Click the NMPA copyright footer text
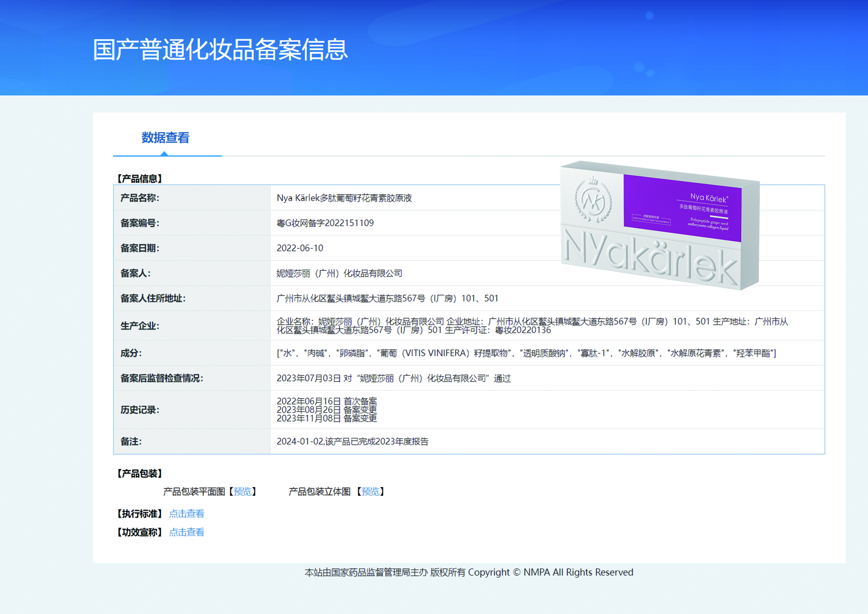 click(469, 572)
